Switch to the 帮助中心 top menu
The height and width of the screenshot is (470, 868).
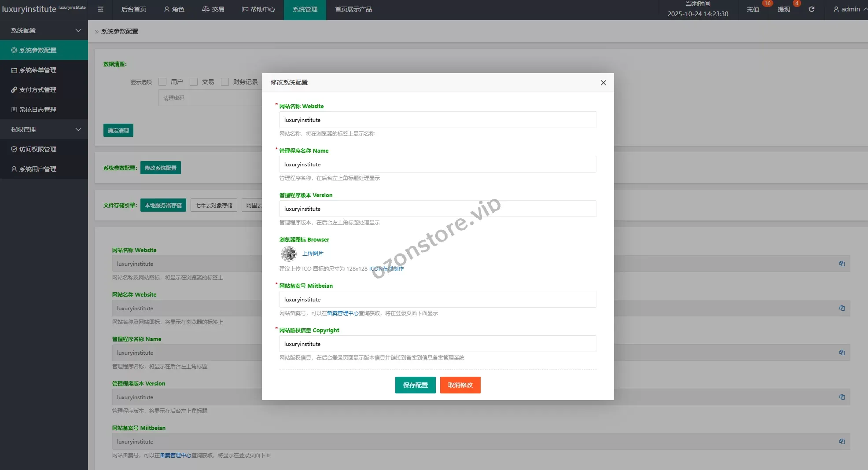(258, 9)
